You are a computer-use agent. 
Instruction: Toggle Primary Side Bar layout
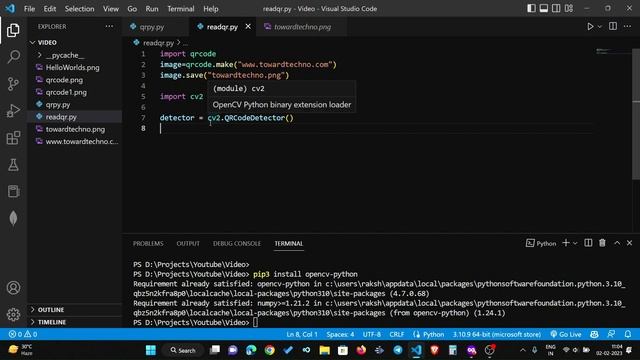531,8
